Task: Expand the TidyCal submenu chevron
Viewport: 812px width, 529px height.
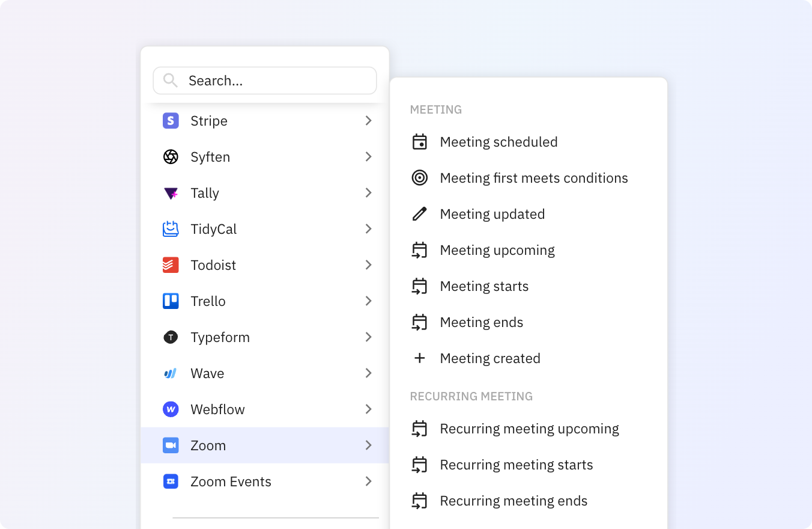Action: click(369, 229)
